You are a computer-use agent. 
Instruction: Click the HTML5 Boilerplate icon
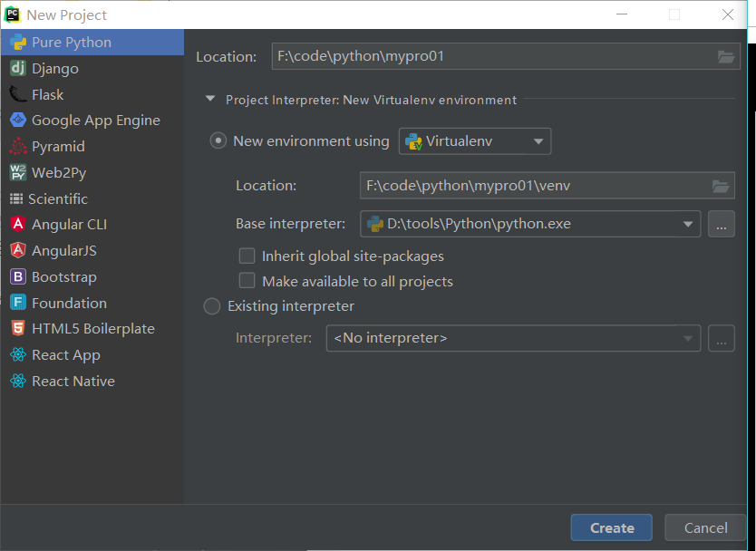pyautogui.click(x=18, y=328)
